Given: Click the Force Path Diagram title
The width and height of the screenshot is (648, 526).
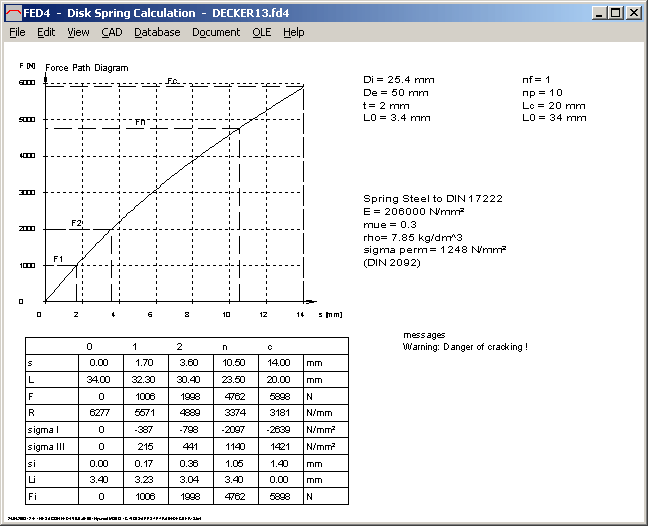Looking at the screenshot, I should coord(86,68).
